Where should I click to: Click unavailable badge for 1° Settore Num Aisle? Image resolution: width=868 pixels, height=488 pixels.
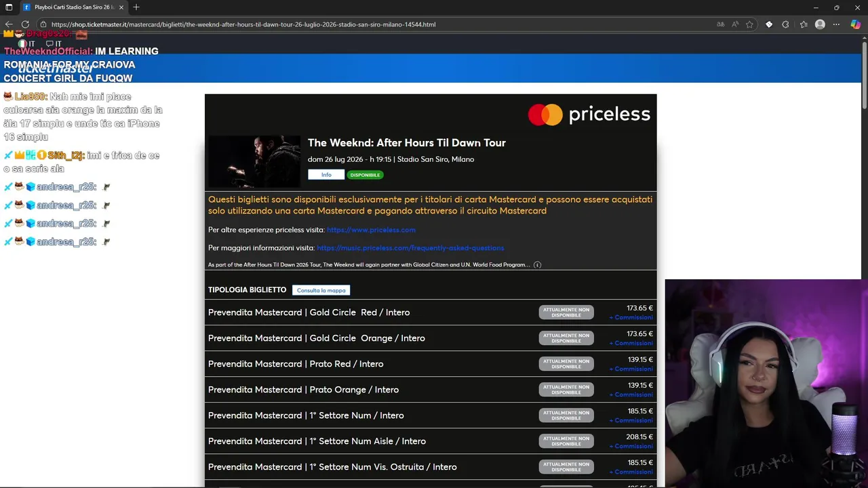tap(566, 441)
